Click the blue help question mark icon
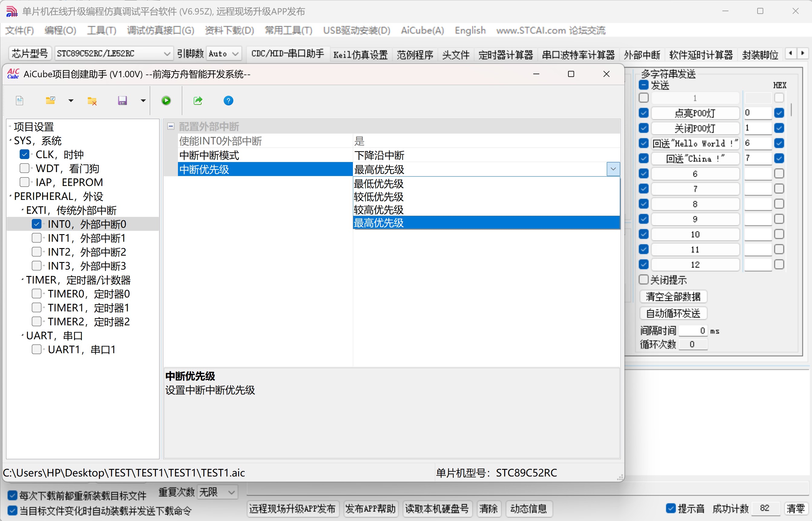Screen dimensions: 812x521 coord(228,101)
